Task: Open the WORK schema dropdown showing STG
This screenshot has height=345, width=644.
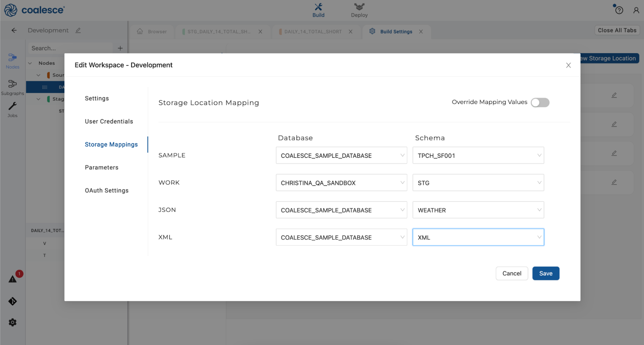Action: coord(478,183)
